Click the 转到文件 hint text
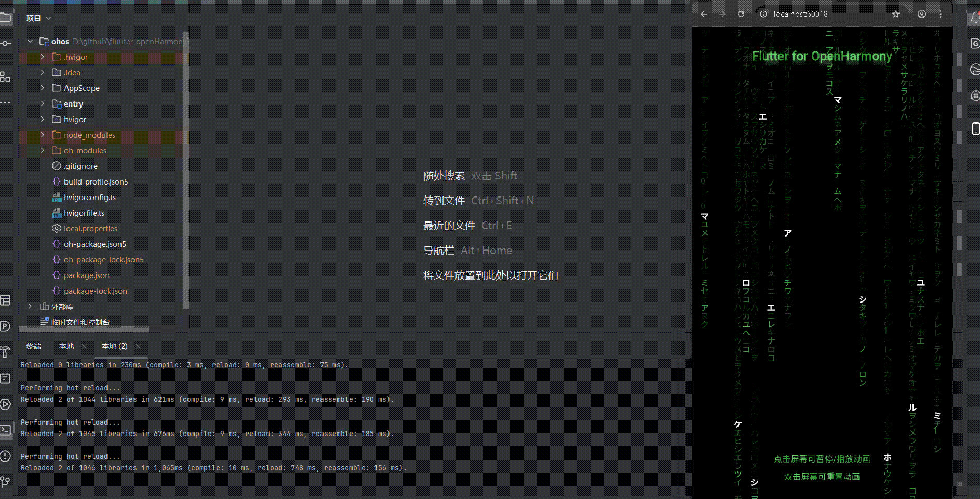 pos(444,201)
